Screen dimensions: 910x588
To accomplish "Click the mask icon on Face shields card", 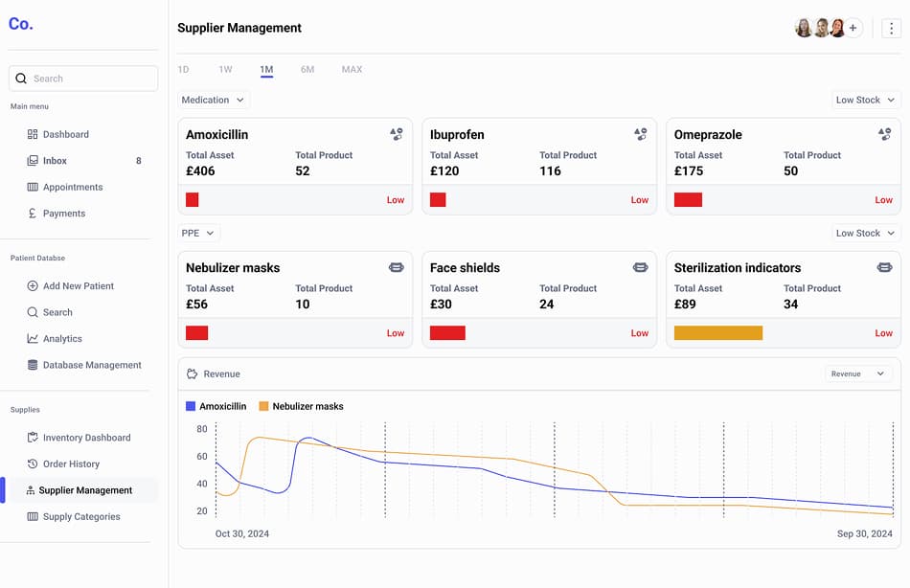I will 640,268.
